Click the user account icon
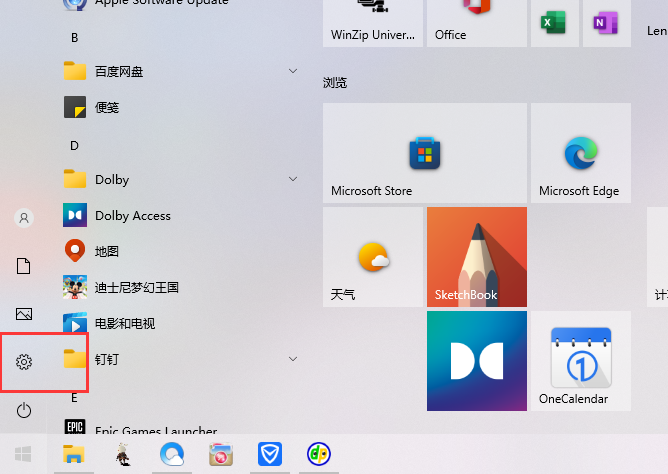Image resolution: width=668 pixels, height=474 pixels. 24,217
